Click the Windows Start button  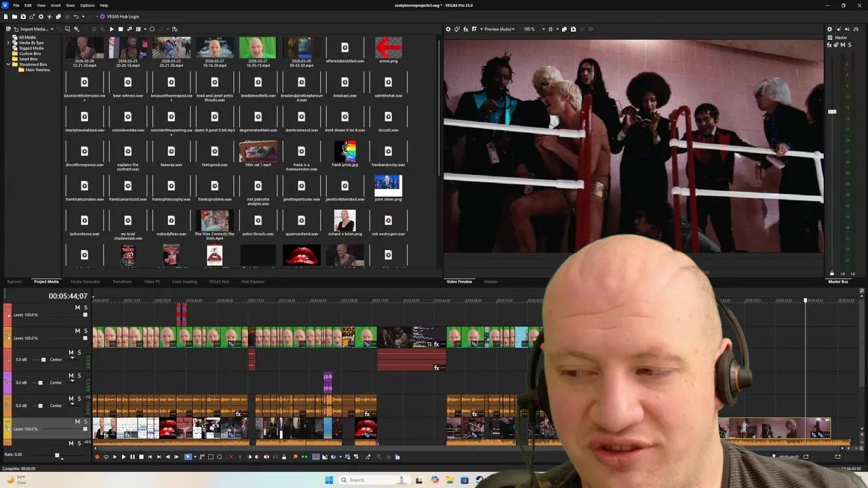pos(329,480)
